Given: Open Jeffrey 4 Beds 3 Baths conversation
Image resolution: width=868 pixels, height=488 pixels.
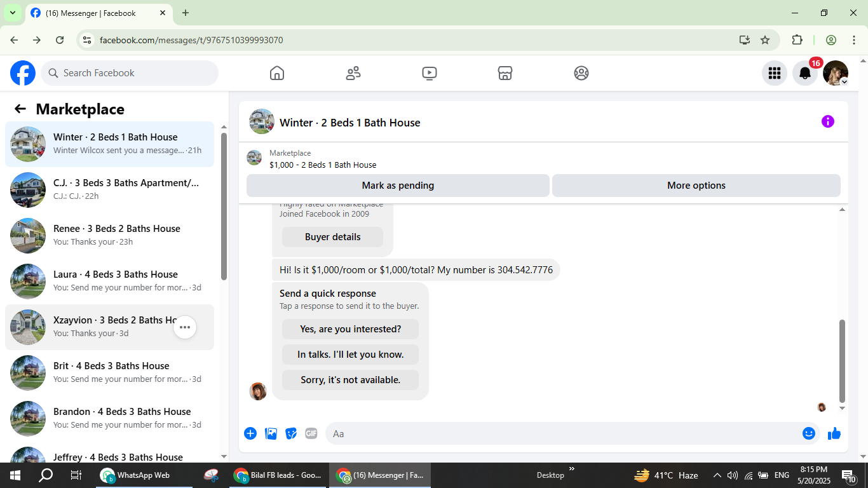Looking at the screenshot, I should tap(109, 453).
